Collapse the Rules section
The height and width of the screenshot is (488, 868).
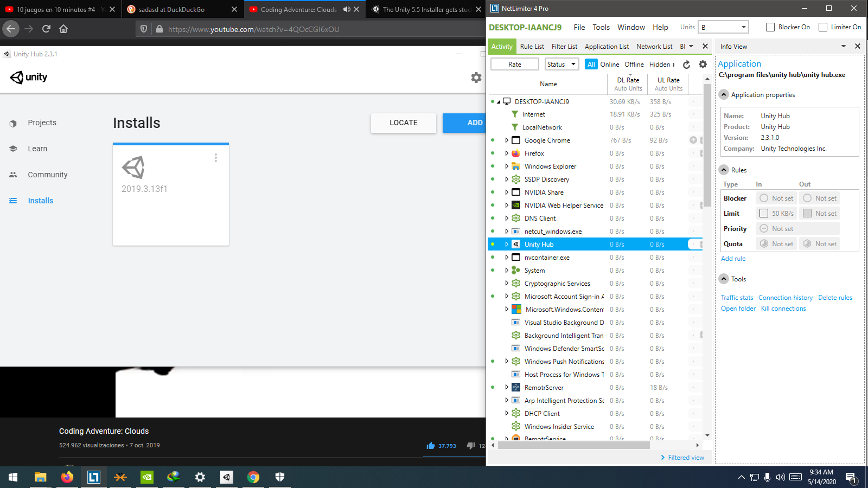[724, 170]
